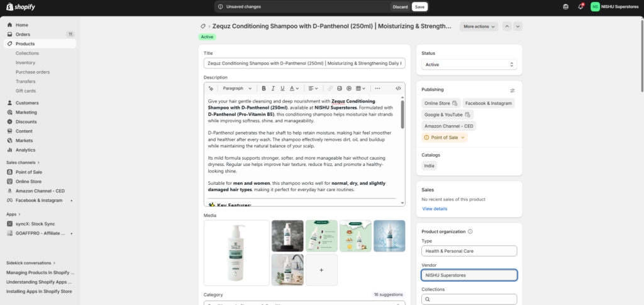Save the product changes
644x305 pixels.
419,6
